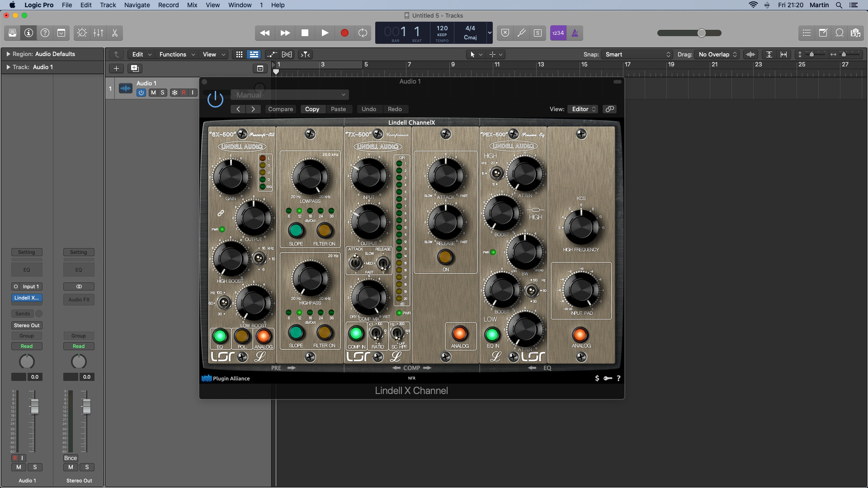The height and width of the screenshot is (488, 868).
Task: Click the Duplicate Track button
Action: tap(135, 68)
